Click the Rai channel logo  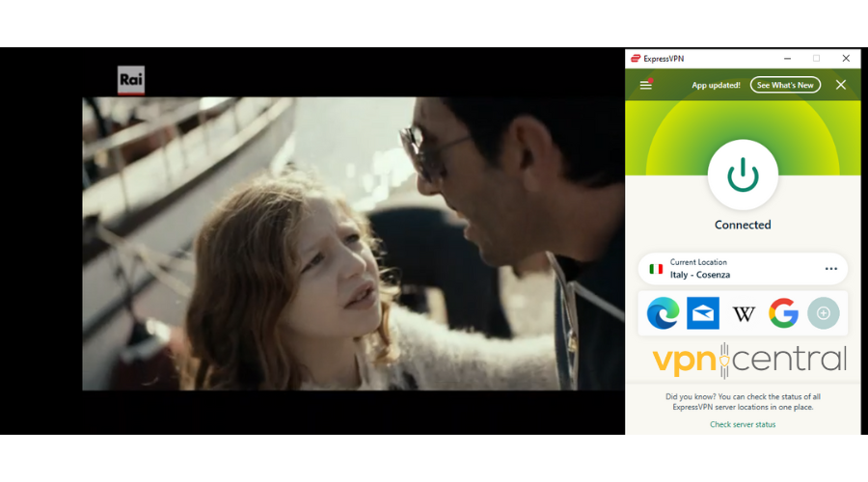130,80
